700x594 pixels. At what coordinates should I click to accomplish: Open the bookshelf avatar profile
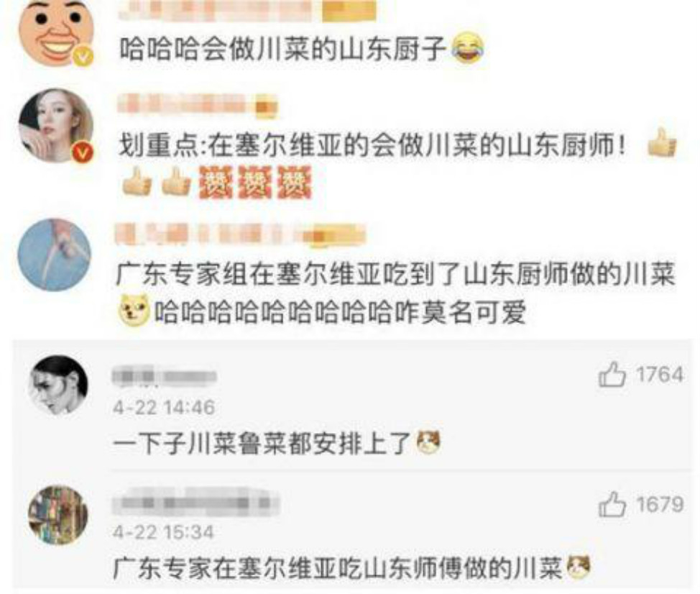click(x=58, y=515)
